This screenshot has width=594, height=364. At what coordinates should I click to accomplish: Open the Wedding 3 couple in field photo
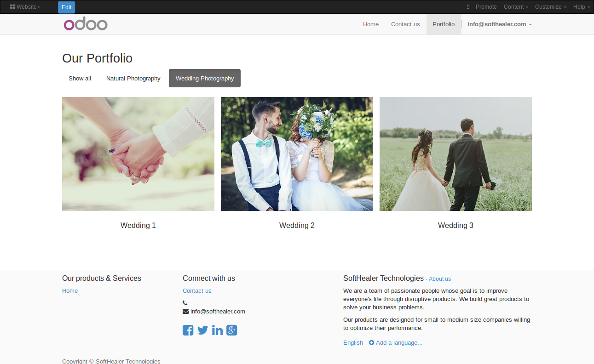[x=456, y=154]
